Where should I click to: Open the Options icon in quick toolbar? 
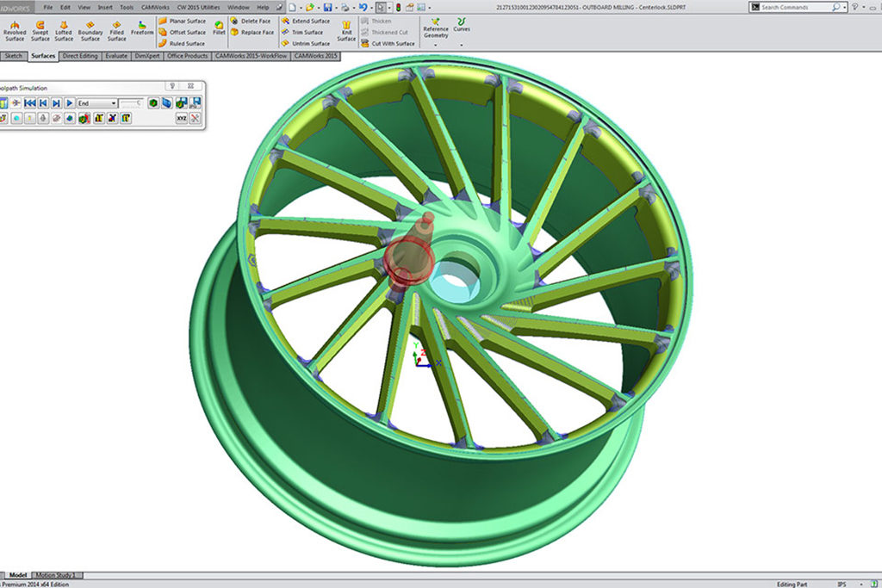coord(420,7)
